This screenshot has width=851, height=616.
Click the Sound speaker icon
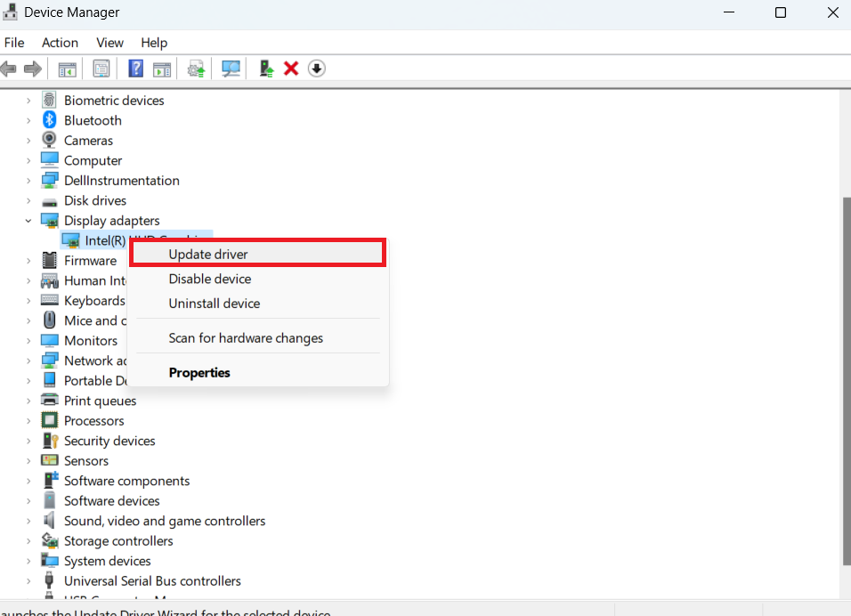[49, 520]
